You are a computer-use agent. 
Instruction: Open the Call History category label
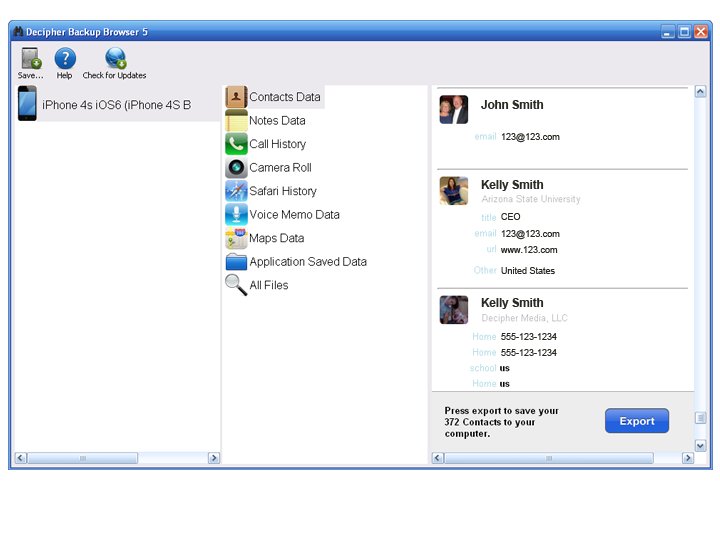click(x=277, y=144)
